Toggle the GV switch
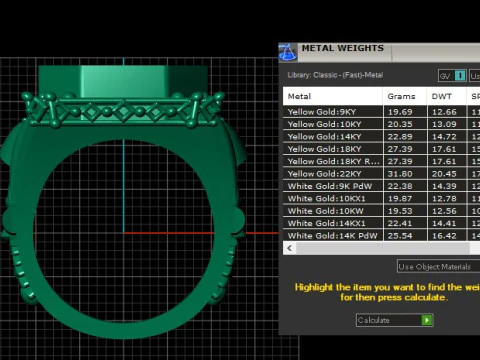 coord(452,76)
